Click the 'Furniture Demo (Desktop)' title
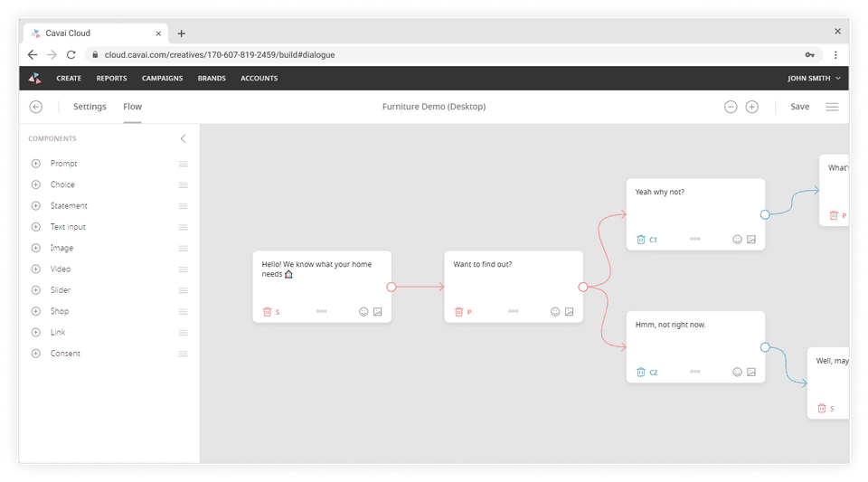 tap(434, 107)
